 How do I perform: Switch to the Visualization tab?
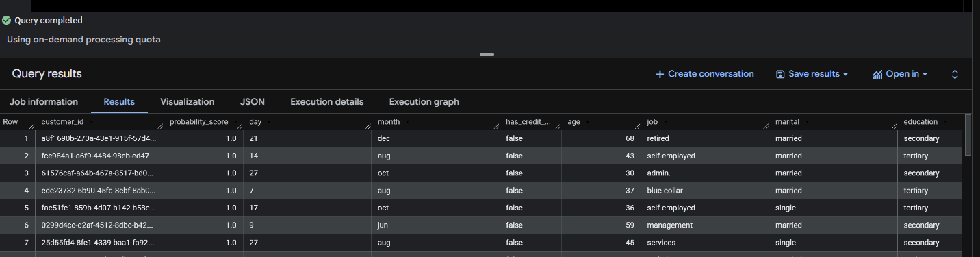188,101
